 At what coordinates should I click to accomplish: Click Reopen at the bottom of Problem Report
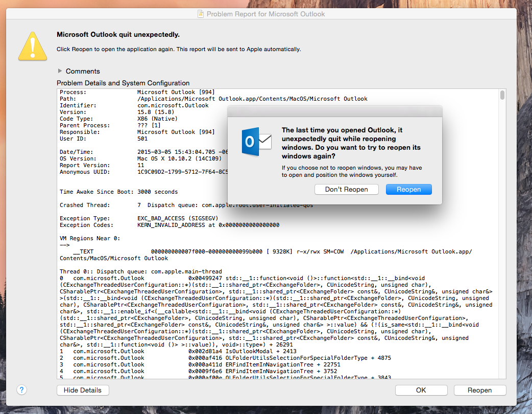(x=480, y=390)
